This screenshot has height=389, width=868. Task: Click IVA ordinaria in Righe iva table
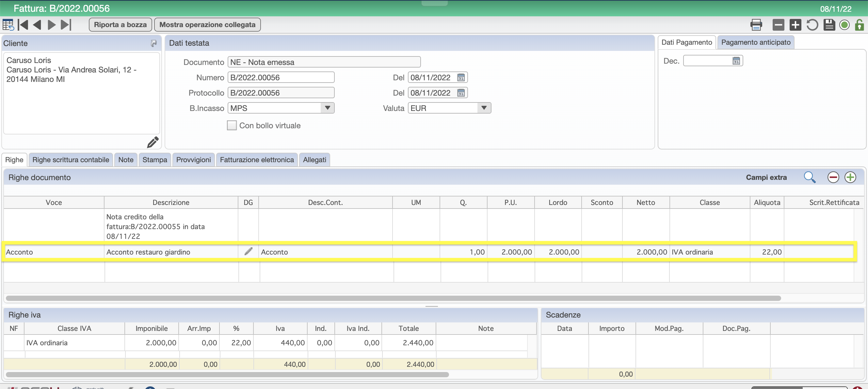74,343
